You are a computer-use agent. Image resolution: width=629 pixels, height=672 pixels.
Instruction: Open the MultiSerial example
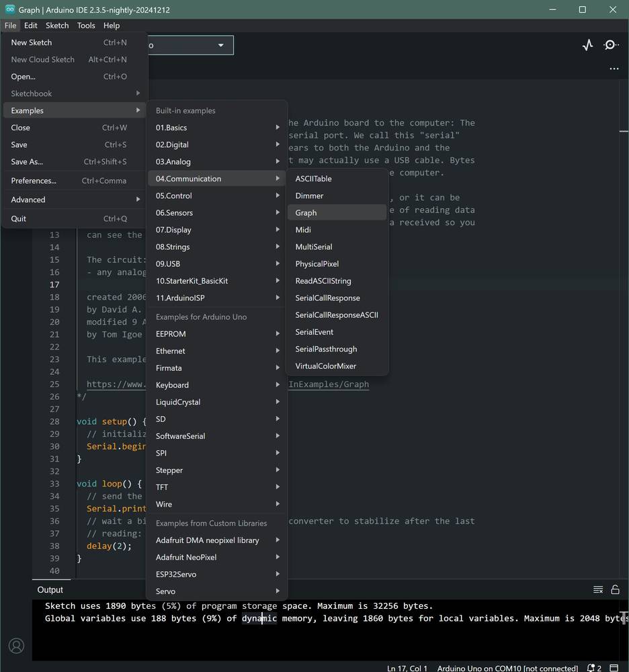click(337, 247)
